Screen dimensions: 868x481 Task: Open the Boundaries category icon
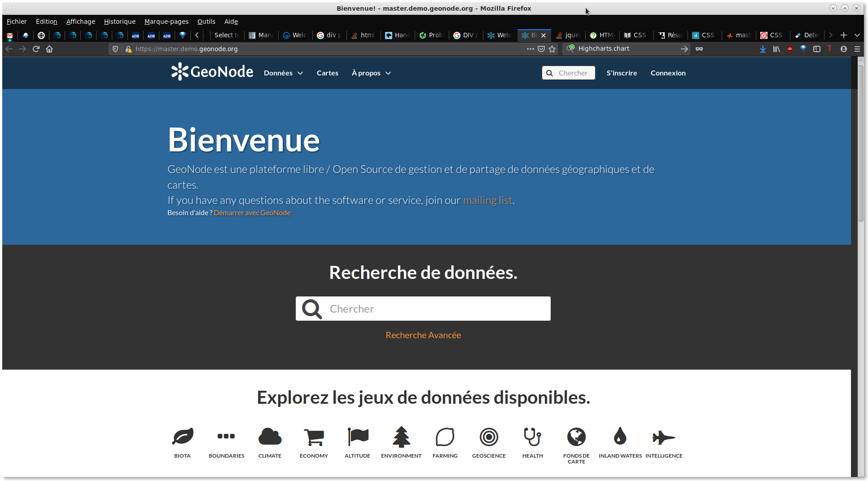pos(226,436)
